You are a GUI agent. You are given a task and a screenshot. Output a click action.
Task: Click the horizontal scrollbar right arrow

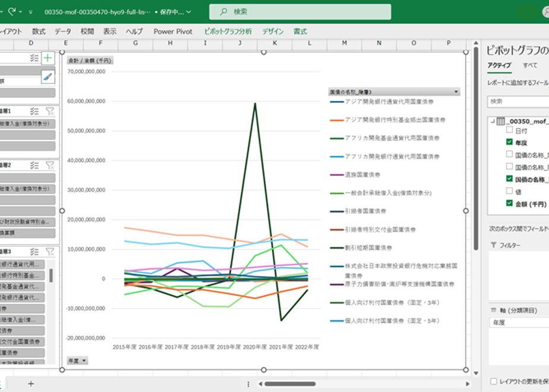[x=468, y=384]
